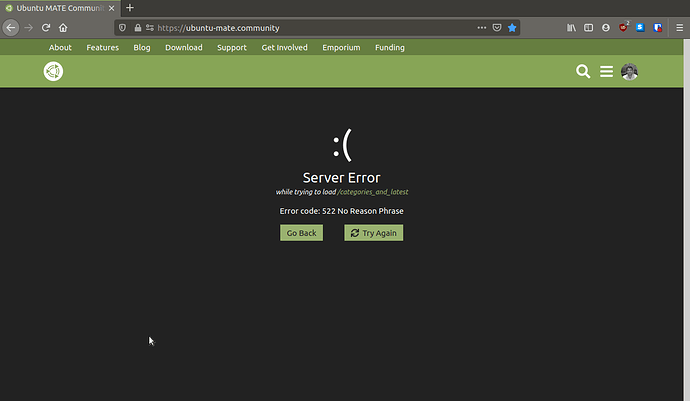
Task: Open the red extension with badge 2
Action: pos(624,27)
